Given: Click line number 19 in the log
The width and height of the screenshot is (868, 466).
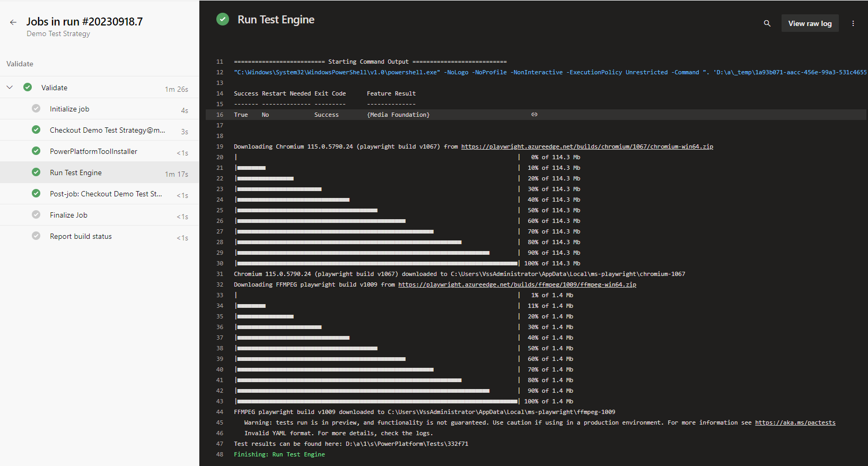Looking at the screenshot, I should click(x=220, y=146).
